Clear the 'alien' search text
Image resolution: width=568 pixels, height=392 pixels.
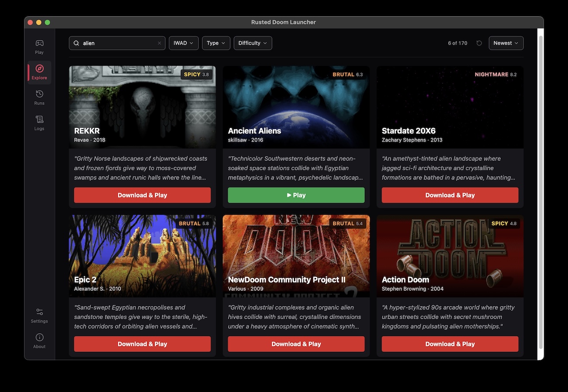tap(159, 43)
